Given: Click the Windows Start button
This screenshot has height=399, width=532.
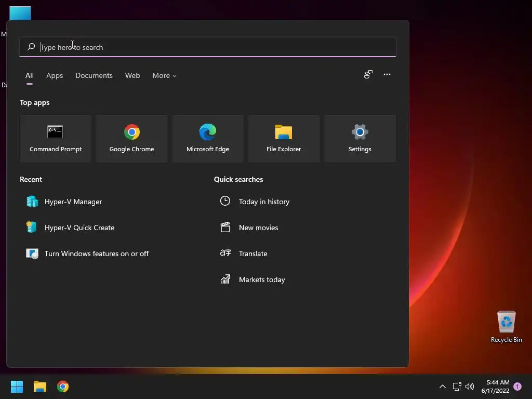Looking at the screenshot, I should pos(17,387).
